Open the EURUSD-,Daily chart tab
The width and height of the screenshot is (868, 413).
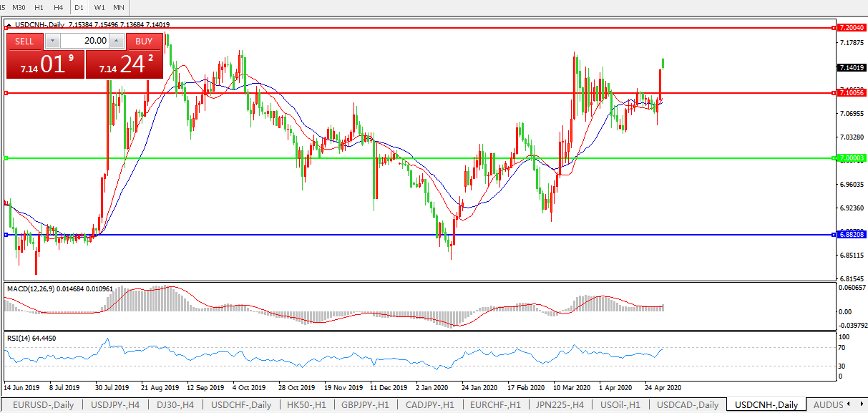pos(43,405)
